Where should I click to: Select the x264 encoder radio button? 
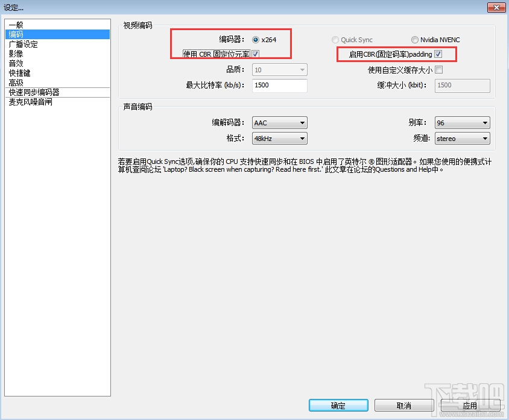pos(255,40)
